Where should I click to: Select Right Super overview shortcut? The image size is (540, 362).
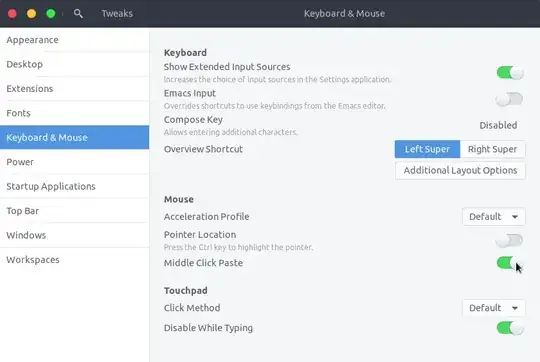point(492,149)
